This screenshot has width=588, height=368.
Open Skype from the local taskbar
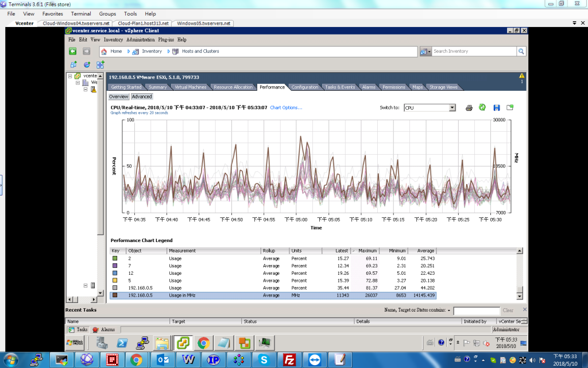(x=264, y=360)
